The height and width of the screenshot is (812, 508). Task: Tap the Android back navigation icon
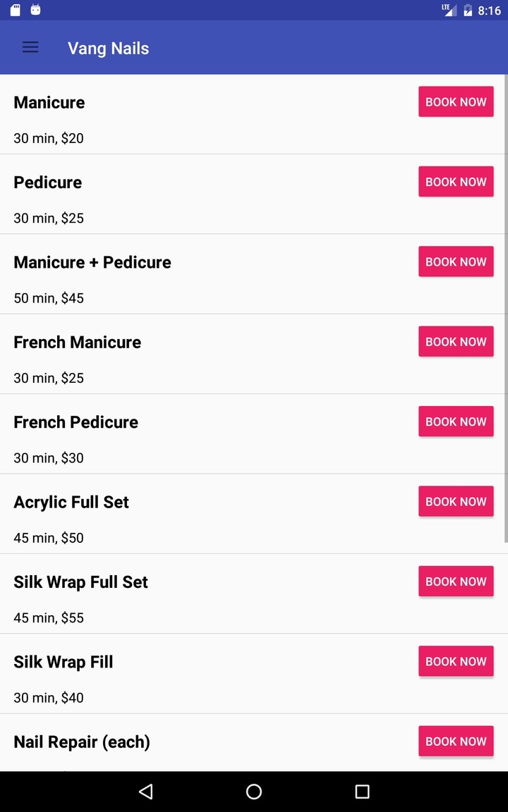[146, 792]
